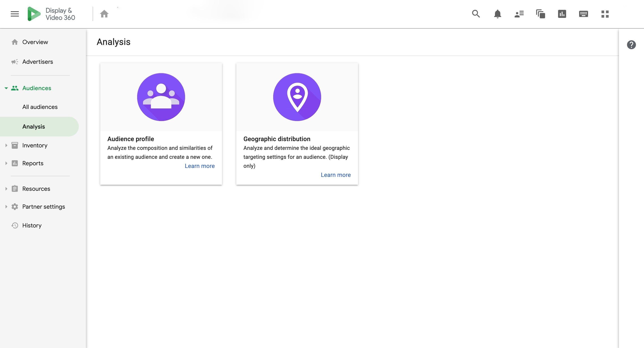644x348 pixels.
Task: Click the keyboard shortcuts icon
Action: (584, 14)
